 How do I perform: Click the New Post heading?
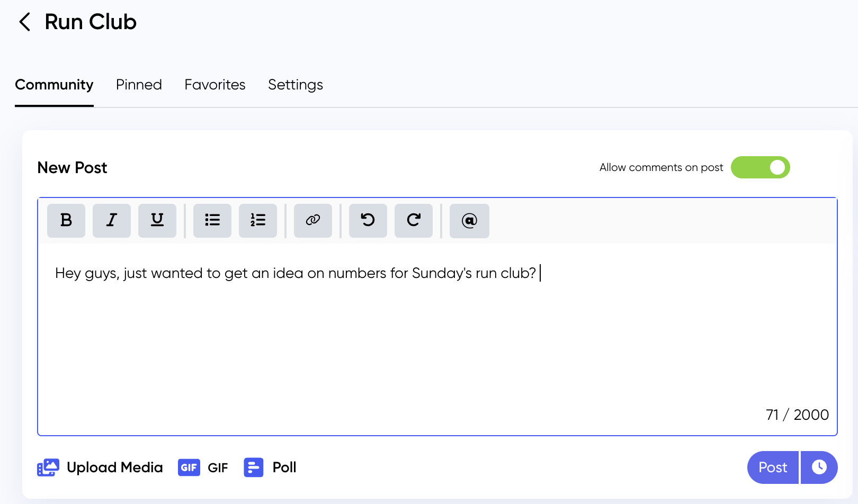[x=72, y=168]
